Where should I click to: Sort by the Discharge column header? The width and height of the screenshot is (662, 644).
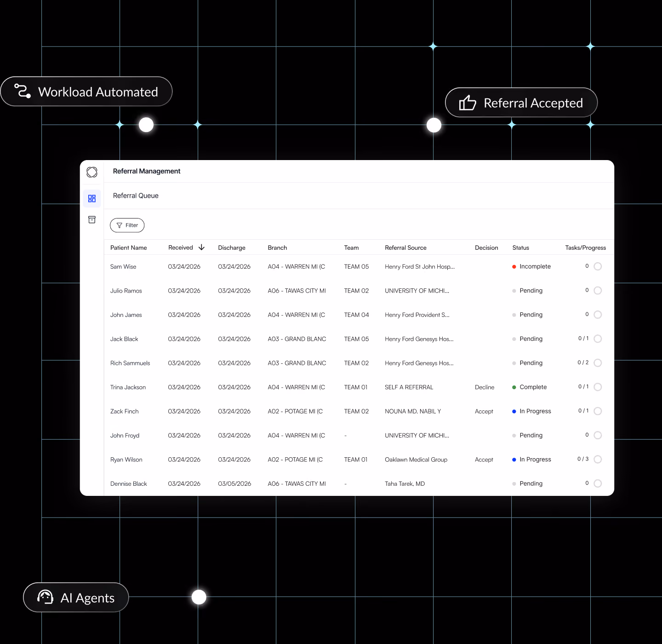(x=232, y=247)
